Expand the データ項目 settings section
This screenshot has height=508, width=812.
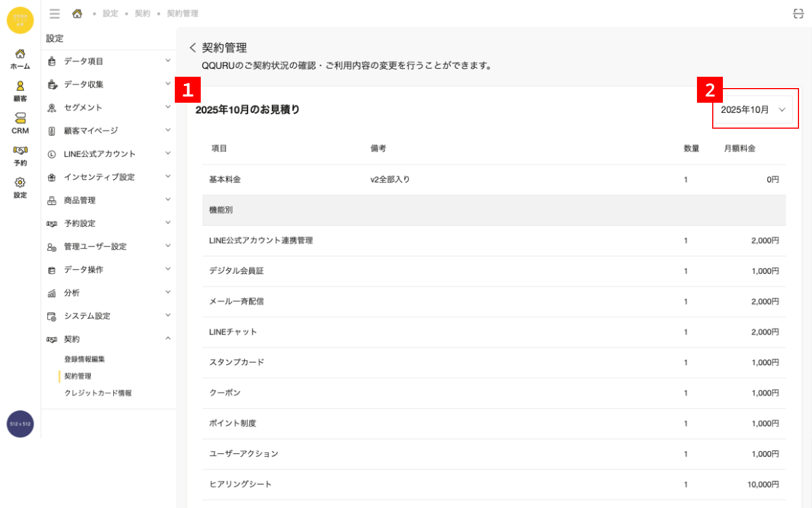(x=108, y=61)
